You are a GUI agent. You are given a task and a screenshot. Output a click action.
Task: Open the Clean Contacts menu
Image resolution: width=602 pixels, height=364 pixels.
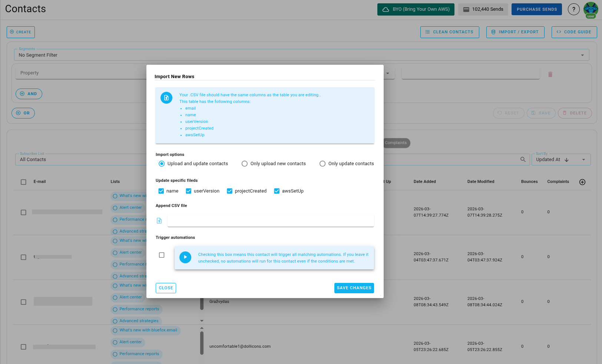[450, 32]
